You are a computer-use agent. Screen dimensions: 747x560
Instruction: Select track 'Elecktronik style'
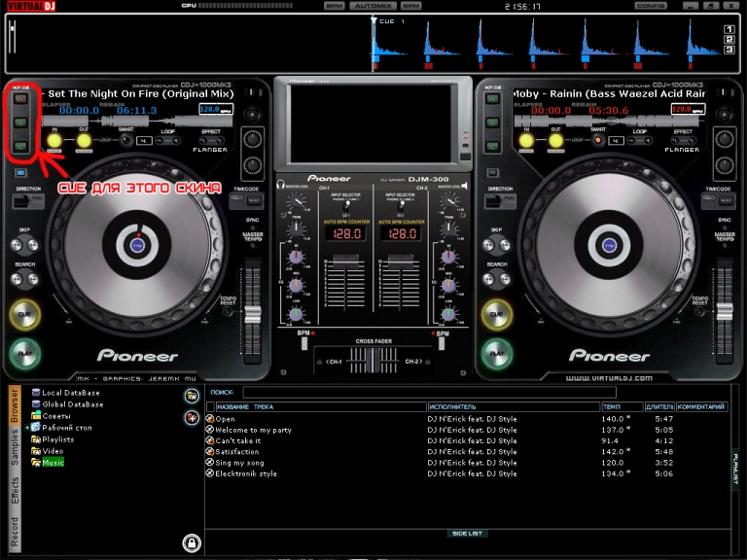[246, 473]
